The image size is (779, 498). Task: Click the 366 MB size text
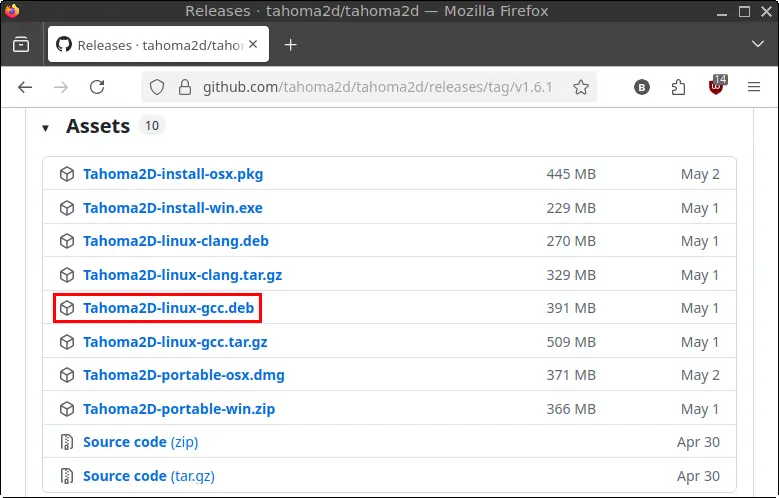tap(571, 409)
